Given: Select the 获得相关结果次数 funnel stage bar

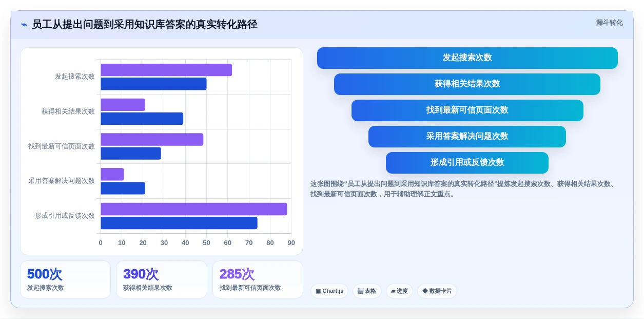Looking at the screenshot, I should [467, 84].
